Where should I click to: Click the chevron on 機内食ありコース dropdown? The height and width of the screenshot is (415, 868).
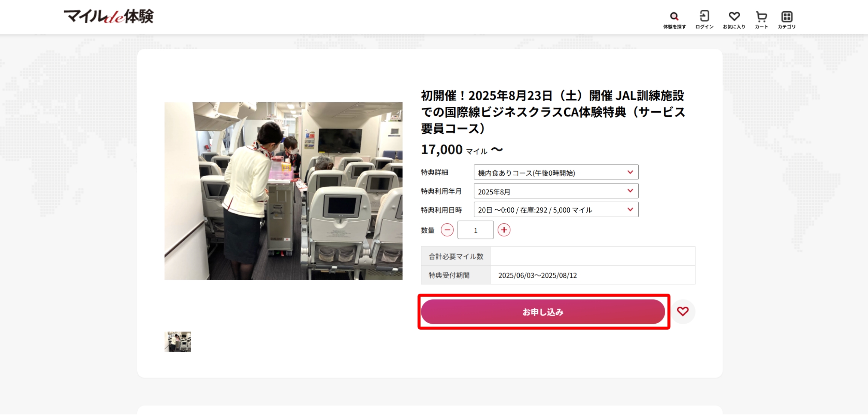pyautogui.click(x=630, y=172)
